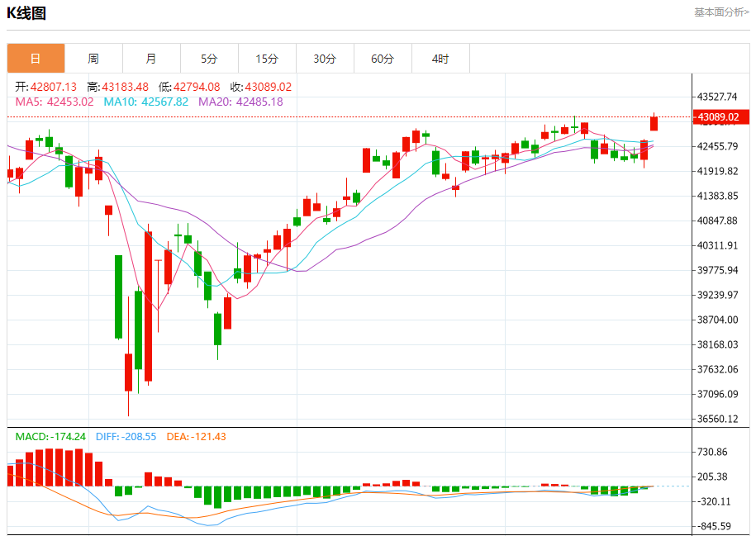Switch to the 月 monthly tab
The height and width of the screenshot is (536, 756).
point(151,59)
